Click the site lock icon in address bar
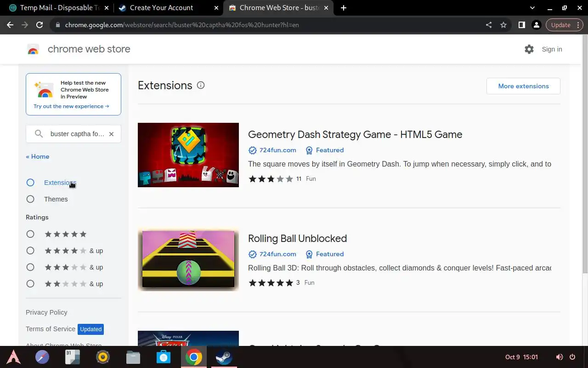 [x=58, y=25]
